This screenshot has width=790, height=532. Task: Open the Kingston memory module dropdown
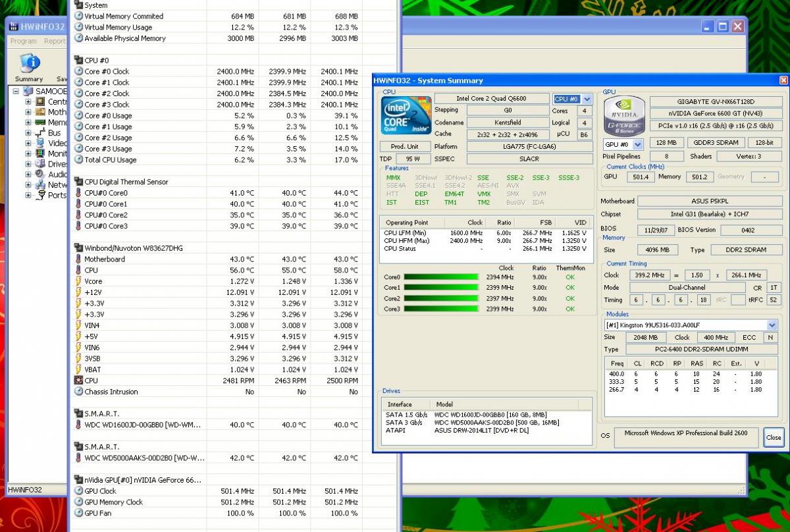click(x=772, y=325)
